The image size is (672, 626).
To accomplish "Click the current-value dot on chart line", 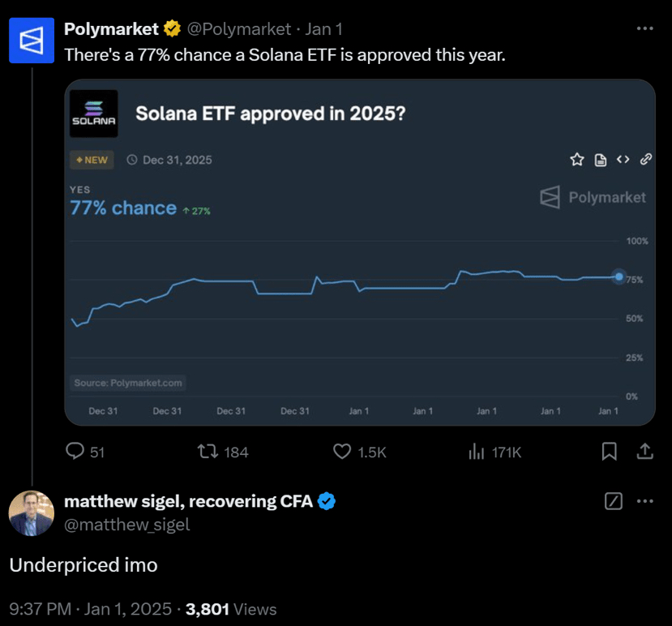I will 619,277.
